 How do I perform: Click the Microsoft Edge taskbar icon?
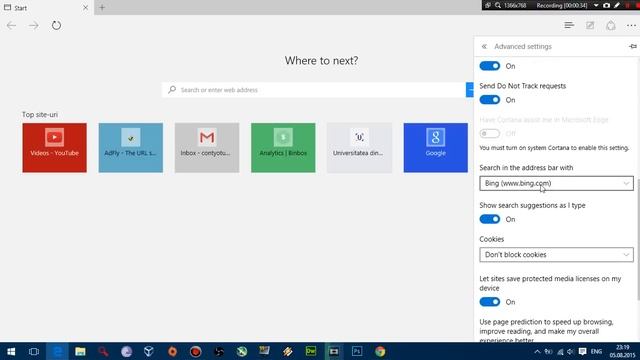tap(57, 351)
